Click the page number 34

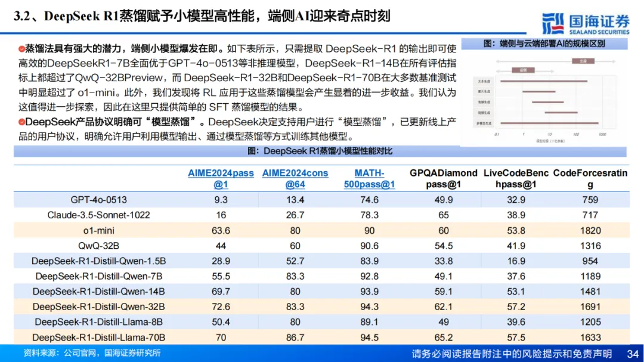pyautogui.click(x=633, y=354)
